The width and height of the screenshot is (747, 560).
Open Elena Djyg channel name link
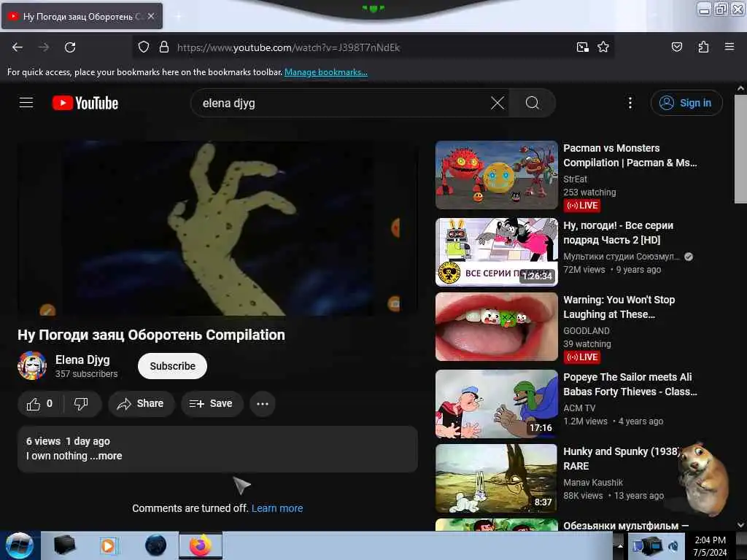pyautogui.click(x=82, y=360)
